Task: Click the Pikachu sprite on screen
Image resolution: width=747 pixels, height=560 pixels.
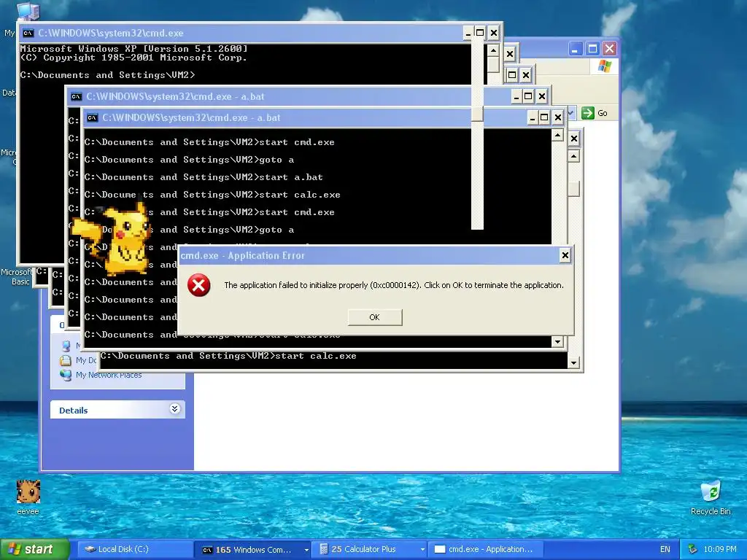Action: [x=113, y=239]
